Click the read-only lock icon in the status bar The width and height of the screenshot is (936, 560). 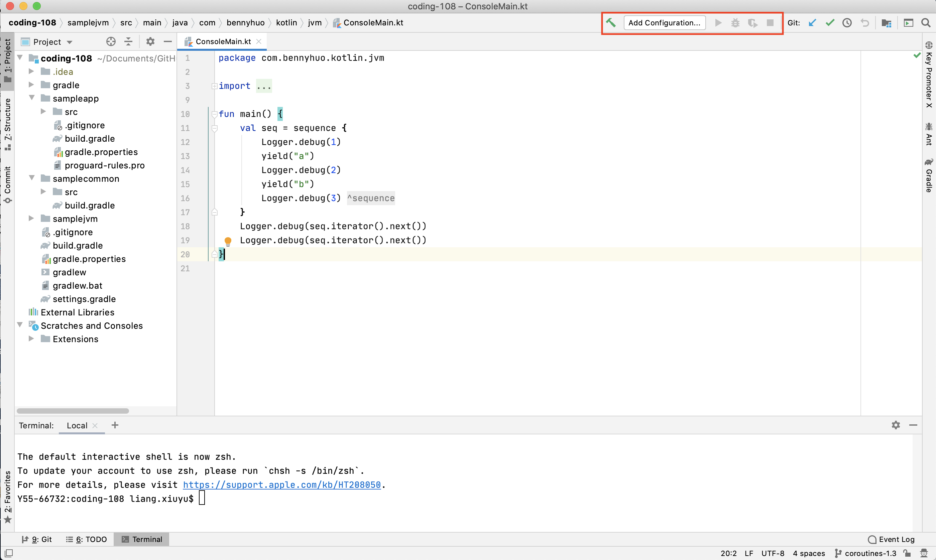[x=907, y=553]
